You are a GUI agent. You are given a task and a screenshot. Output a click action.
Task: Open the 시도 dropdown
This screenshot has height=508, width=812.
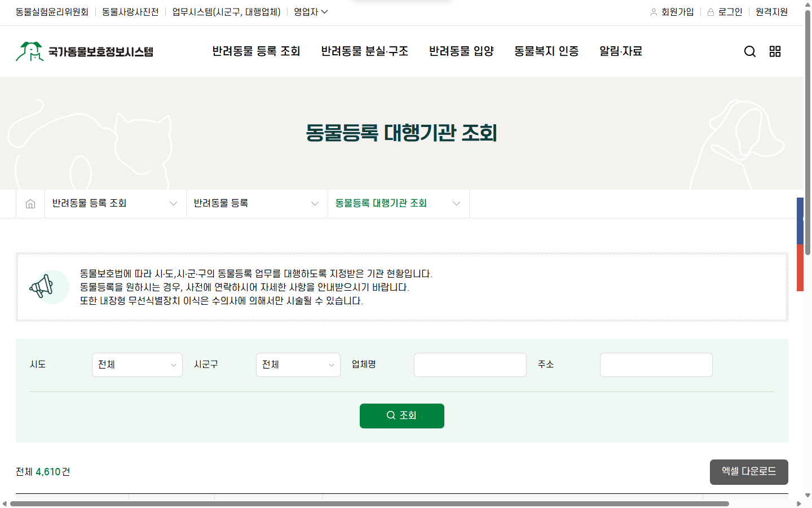tap(137, 365)
